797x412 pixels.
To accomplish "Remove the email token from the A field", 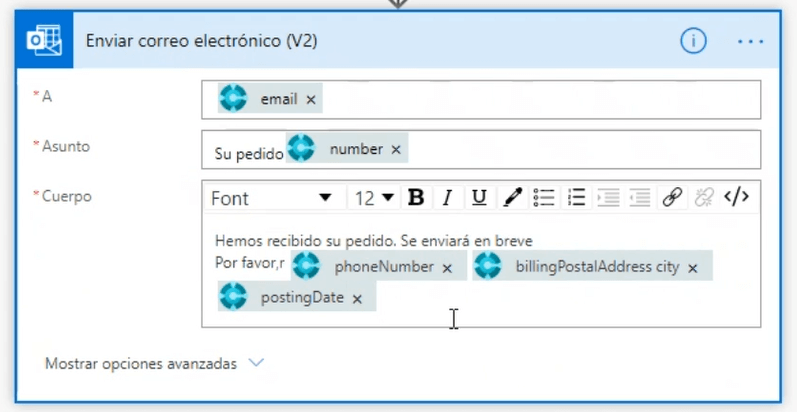I will [x=311, y=99].
